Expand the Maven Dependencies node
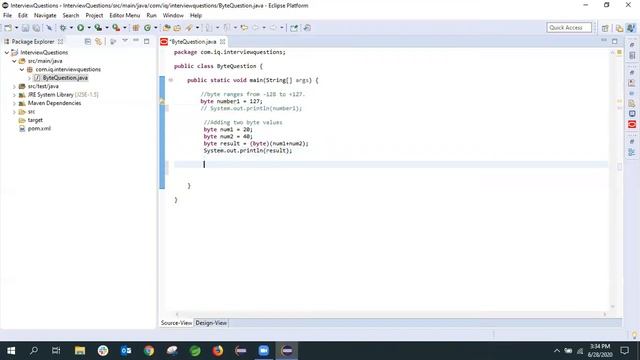Image resolution: width=640 pixels, height=360 pixels. pos(14,103)
